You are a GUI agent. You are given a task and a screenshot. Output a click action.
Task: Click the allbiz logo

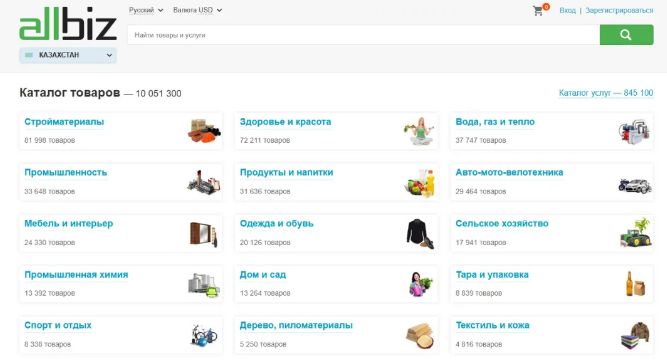click(x=68, y=23)
